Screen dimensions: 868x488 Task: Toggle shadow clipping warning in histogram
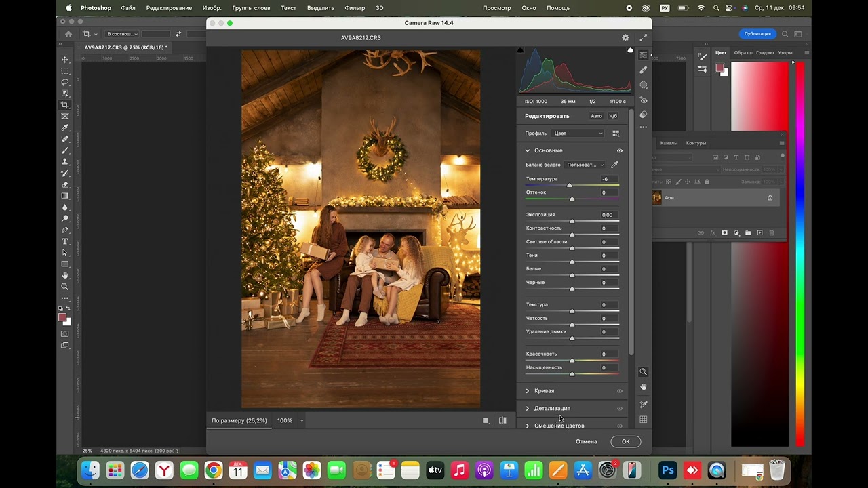point(521,50)
